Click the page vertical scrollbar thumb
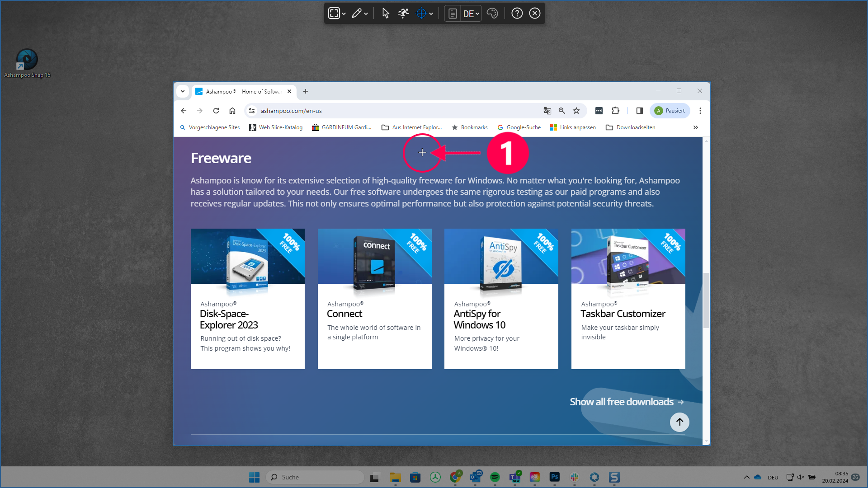Screen dimensions: 868x488 [x=706, y=300]
